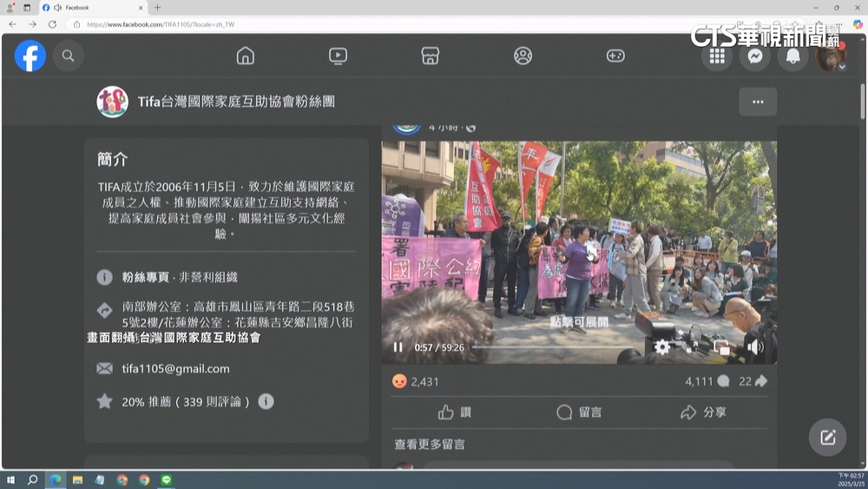This screenshot has height=489, width=868.
Task: Open the Groups icon
Action: 523,56
